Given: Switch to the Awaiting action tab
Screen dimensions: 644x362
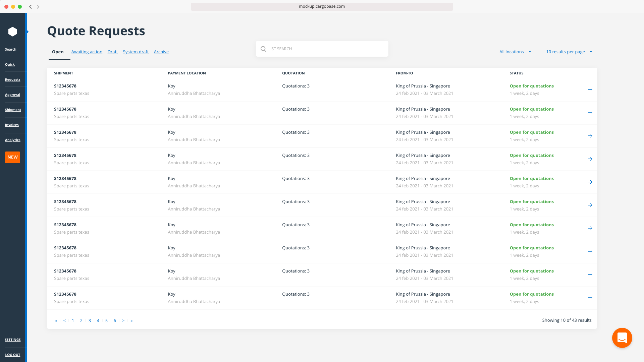Looking at the screenshot, I should (87, 52).
